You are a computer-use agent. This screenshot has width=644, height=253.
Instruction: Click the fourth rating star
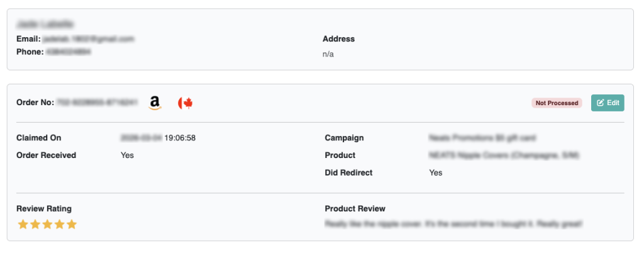[60, 224]
